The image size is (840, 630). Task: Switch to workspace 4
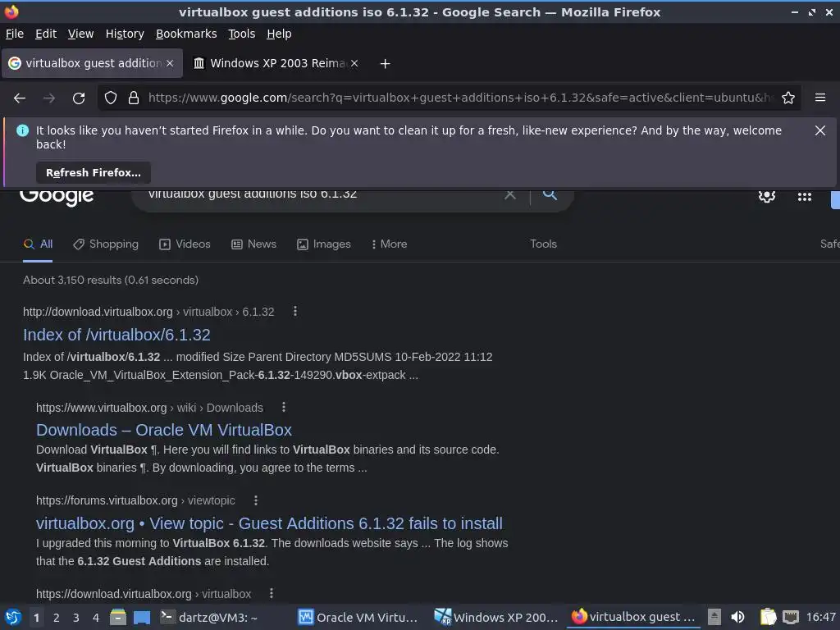pos(96,618)
